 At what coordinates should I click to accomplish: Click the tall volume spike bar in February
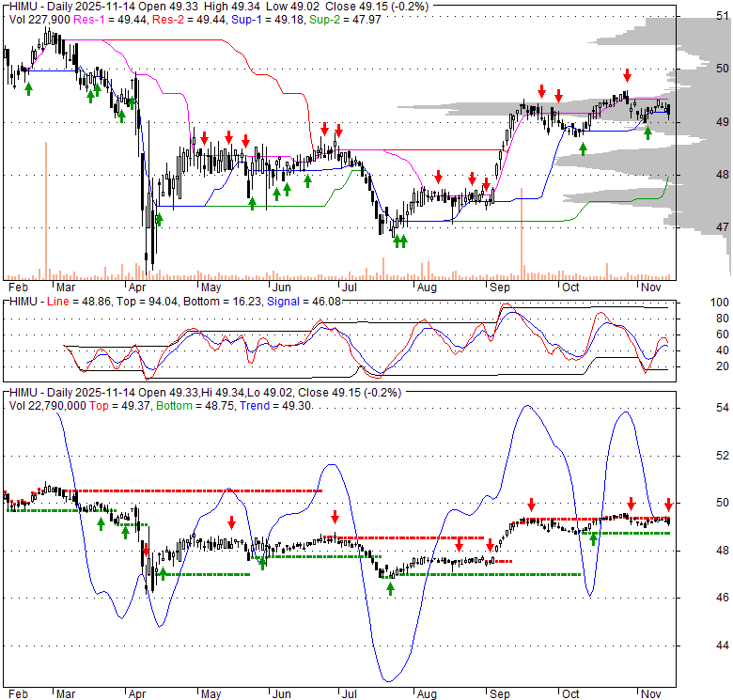pos(46,210)
